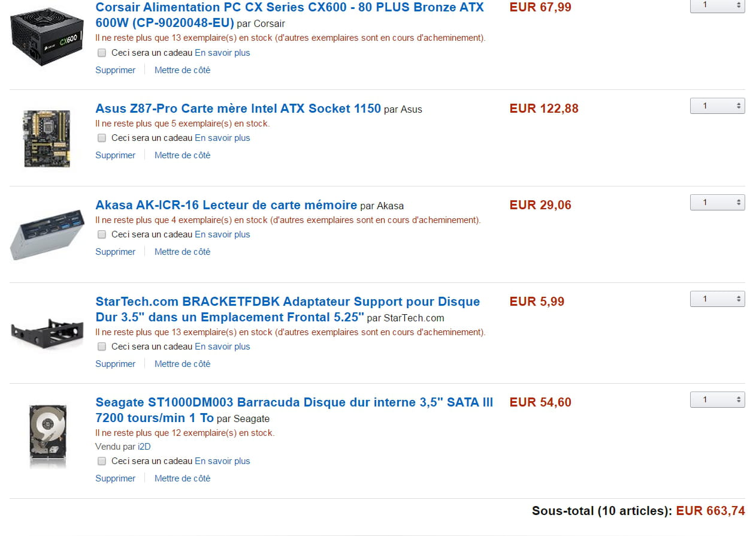This screenshot has width=756, height=536.
Task: Open quantity dropdown for Corsair CX600
Action: click(717, 5)
